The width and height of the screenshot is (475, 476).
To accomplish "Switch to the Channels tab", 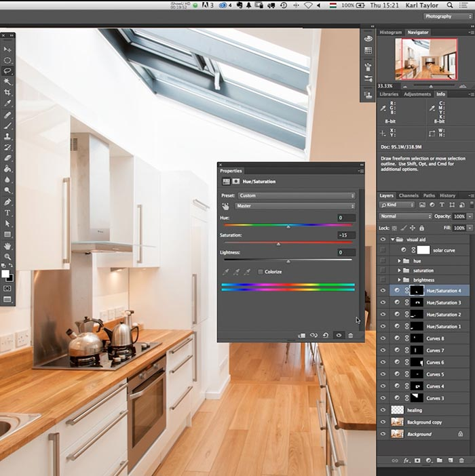I will pos(408,195).
